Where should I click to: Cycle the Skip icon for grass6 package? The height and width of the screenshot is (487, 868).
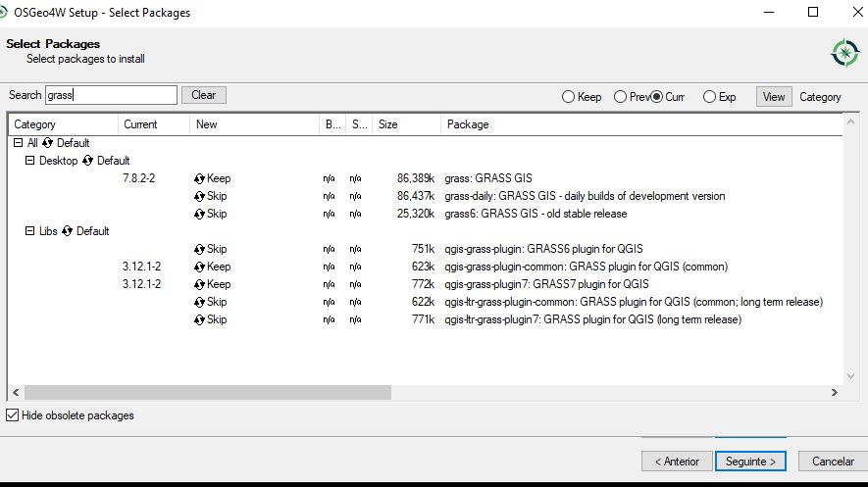click(199, 214)
